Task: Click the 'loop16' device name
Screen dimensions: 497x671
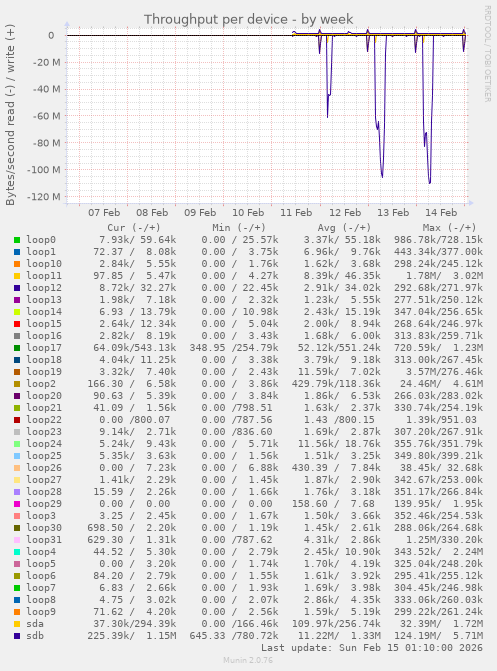Action: pyautogui.click(x=44, y=336)
